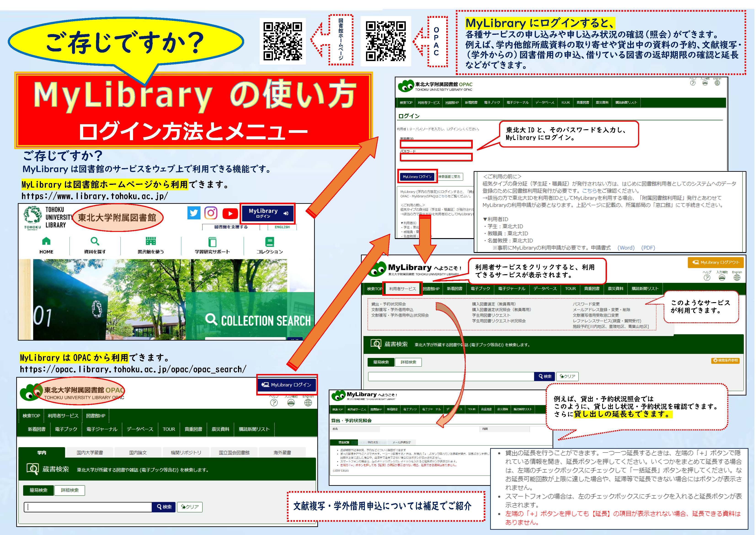Select the 海外蔵書 tab
The image size is (756, 535).
282,452
